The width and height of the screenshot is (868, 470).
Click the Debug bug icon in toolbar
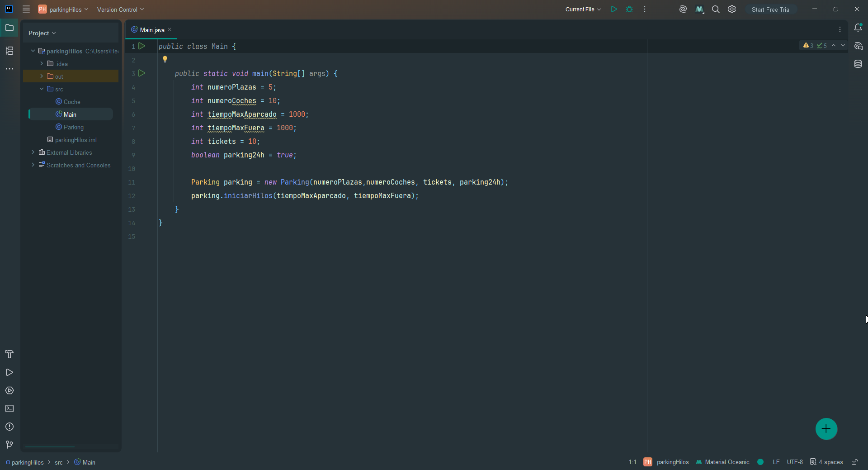(x=629, y=9)
